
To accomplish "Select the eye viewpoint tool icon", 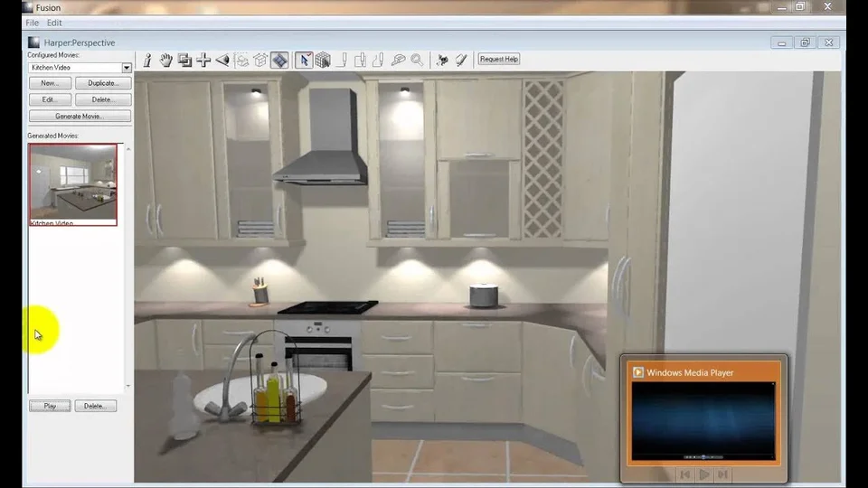I will coord(222,60).
